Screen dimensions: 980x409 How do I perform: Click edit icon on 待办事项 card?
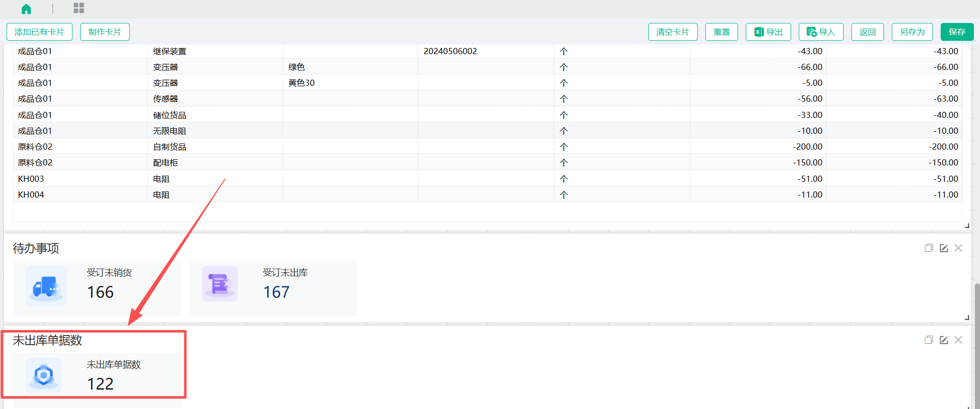(944, 248)
